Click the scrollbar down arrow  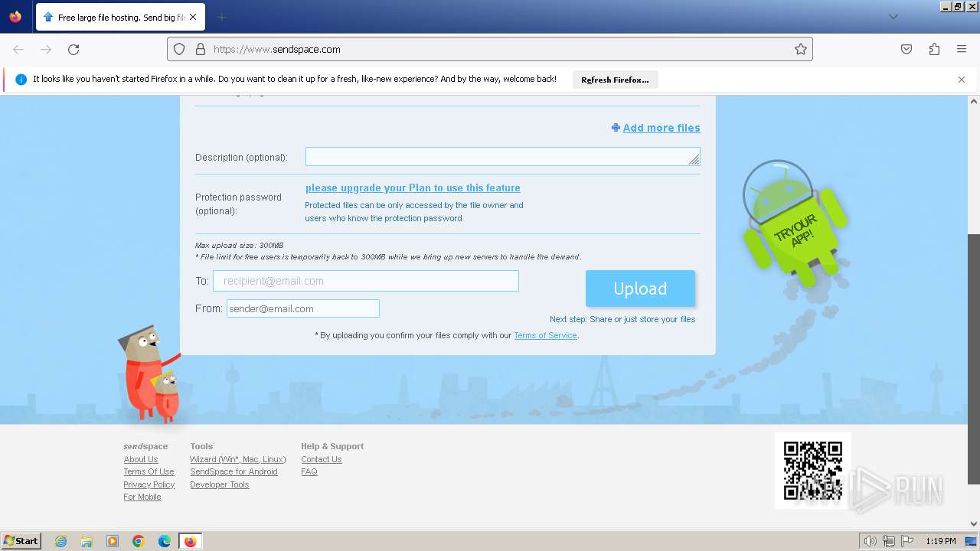(x=974, y=524)
